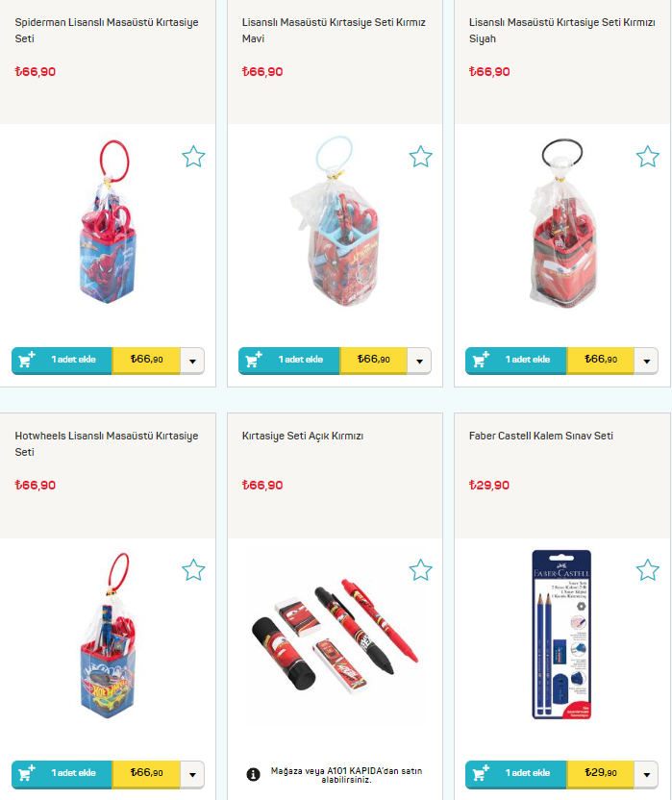Open Hotwheels Lisanslı Masaüstü Kırtasiye Seti title
Image resolution: width=672 pixels, height=800 pixels.
[106, 443]
